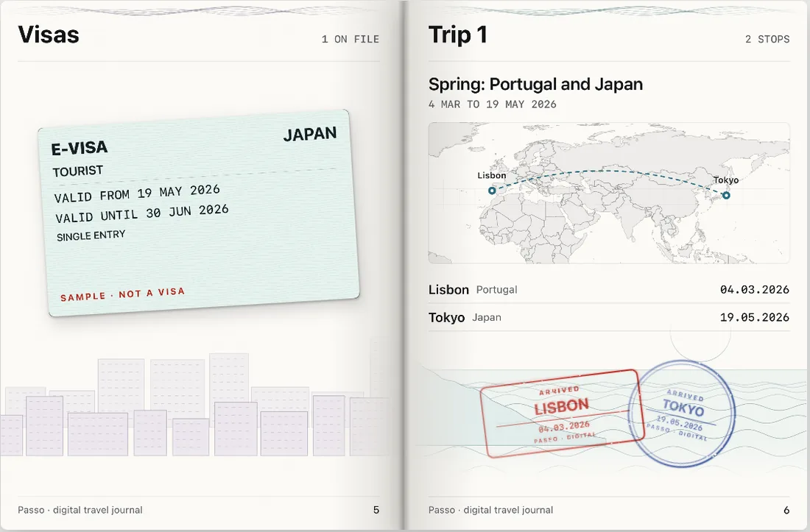Image resolution: width=810 pixels, height=532 pixels.
Task: Click 'SAMPLE · NOT A VISA' red text
Action: tap(122, 294)
